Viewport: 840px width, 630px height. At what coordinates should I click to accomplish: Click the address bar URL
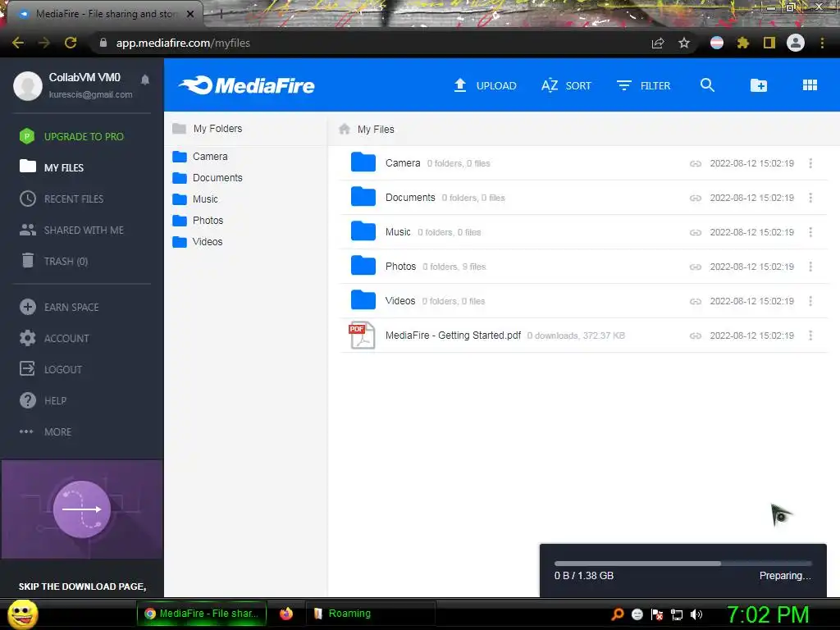[x=183, y=43]
